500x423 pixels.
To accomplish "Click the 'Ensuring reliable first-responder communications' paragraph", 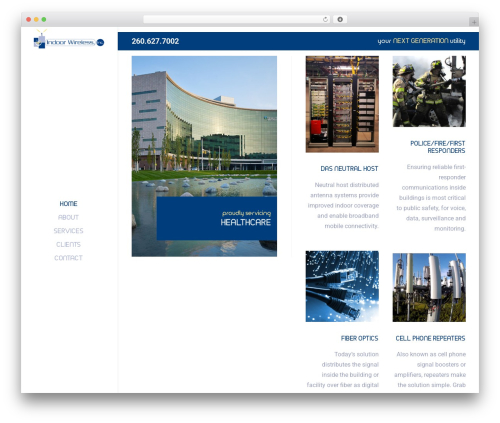I will pyautogui.click(x=431, y=198).
